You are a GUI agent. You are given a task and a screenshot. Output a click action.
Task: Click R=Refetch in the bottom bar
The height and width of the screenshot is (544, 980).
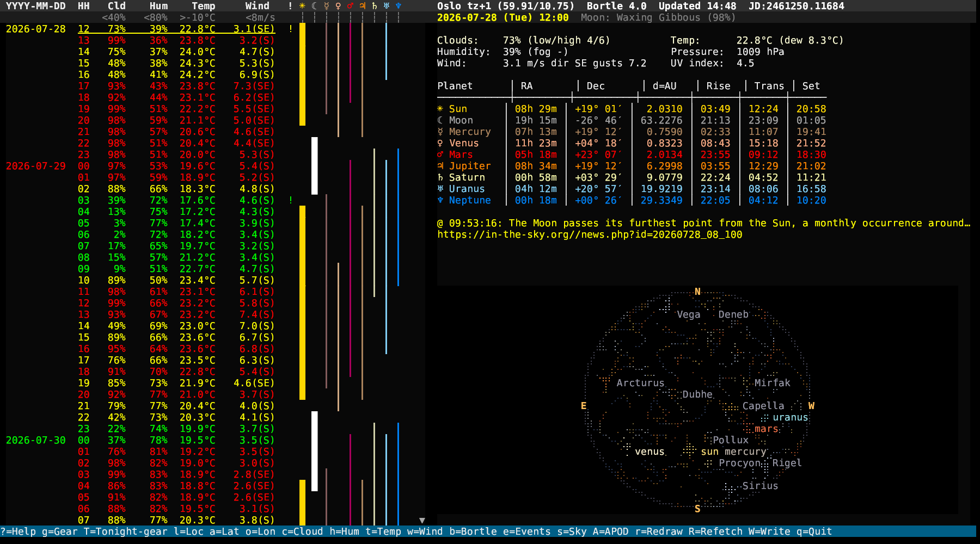[x=715, y=531]
